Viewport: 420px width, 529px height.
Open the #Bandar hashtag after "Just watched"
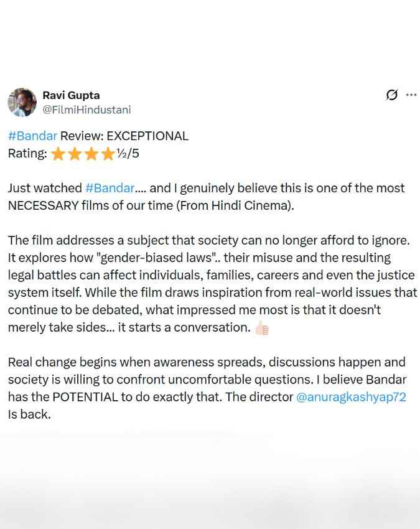click(110, 188)
